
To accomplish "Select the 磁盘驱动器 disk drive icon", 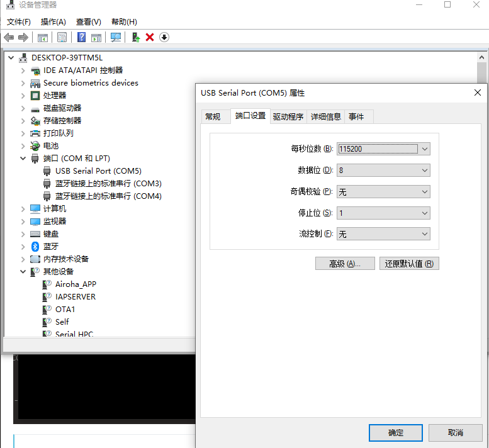I will tap(35, 109).
